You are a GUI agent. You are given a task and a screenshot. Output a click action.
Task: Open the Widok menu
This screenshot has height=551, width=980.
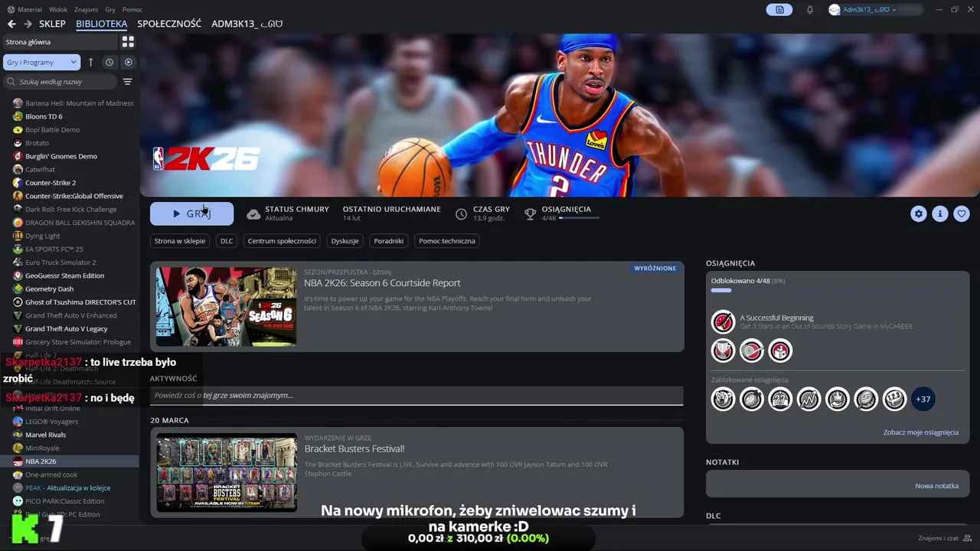pos(58,10)
